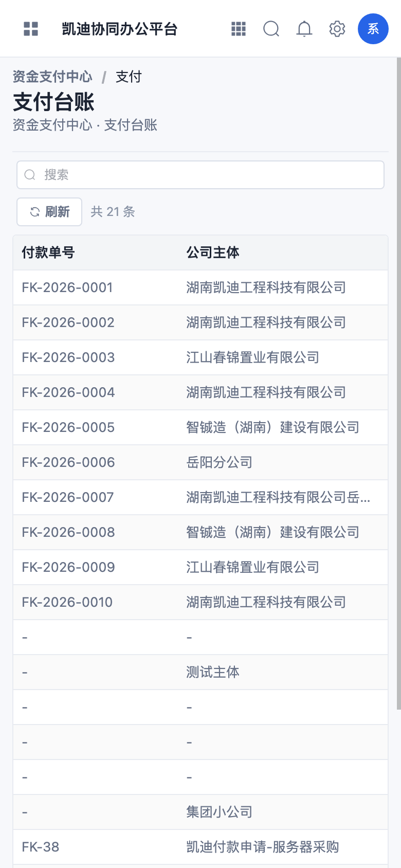Open the blue user avatar 系
The image size is (401, 868).
click(373, 29)
